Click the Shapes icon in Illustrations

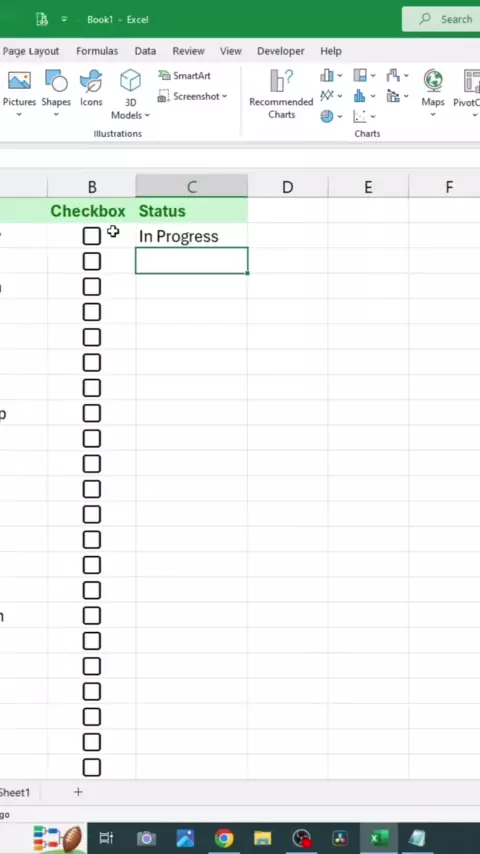click(56, 81)
